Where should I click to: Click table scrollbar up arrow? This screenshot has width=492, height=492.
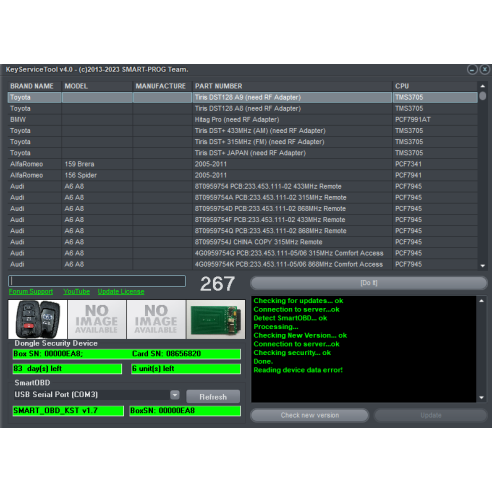click(x=483, y=86)
